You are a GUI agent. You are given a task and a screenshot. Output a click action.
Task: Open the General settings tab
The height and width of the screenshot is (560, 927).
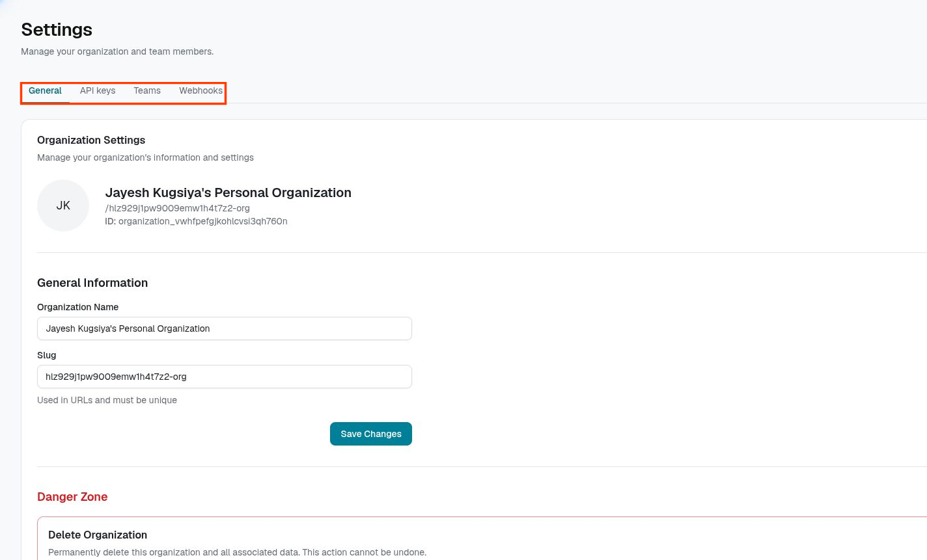(45, 91)
